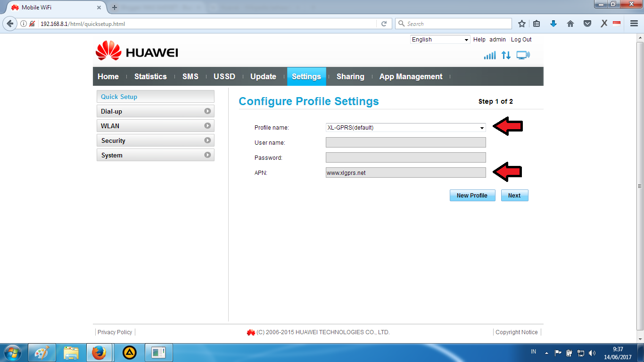Viewport: 644px width, 362px height.
Task: Click the User name input field
Action: pos(405,143)
